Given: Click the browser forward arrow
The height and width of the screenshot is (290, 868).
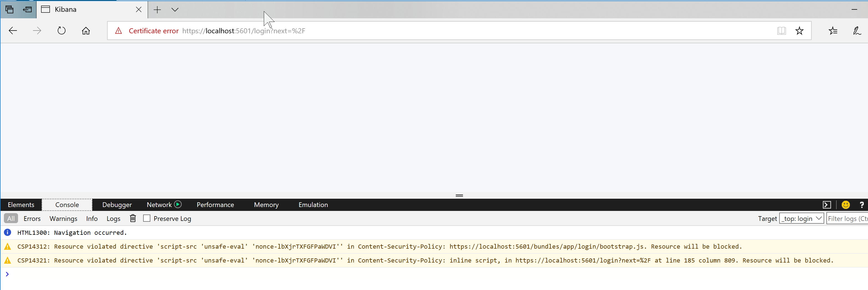Looking at the screenshot, I should pos(37,31).
